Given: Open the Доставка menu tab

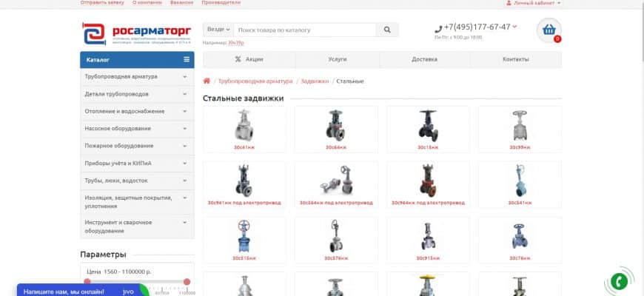Looking at the screenshot, I should pyautogui.click(x=424, y=59).
